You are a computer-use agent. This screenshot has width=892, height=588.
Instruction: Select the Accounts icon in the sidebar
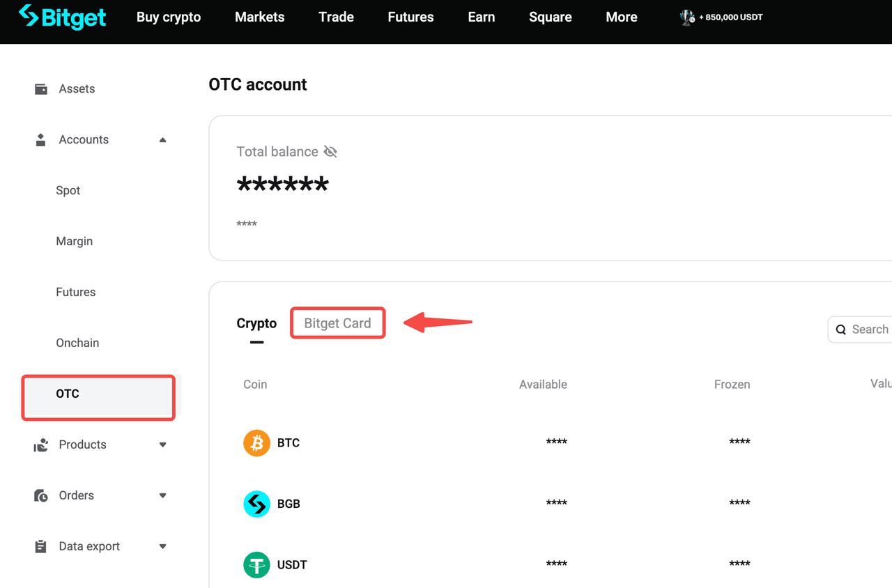(40, 139)
